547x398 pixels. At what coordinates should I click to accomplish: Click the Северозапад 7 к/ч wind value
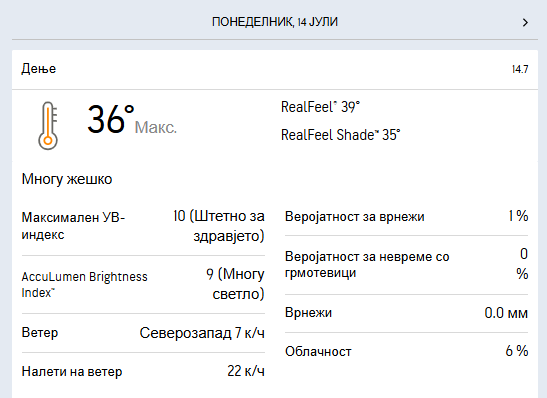coord(202,333)
